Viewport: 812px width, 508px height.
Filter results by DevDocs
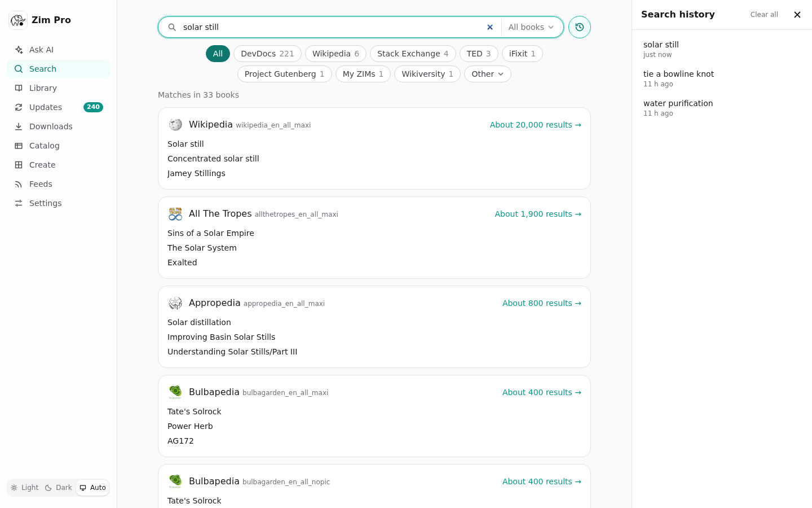click(x=267, y=54)
